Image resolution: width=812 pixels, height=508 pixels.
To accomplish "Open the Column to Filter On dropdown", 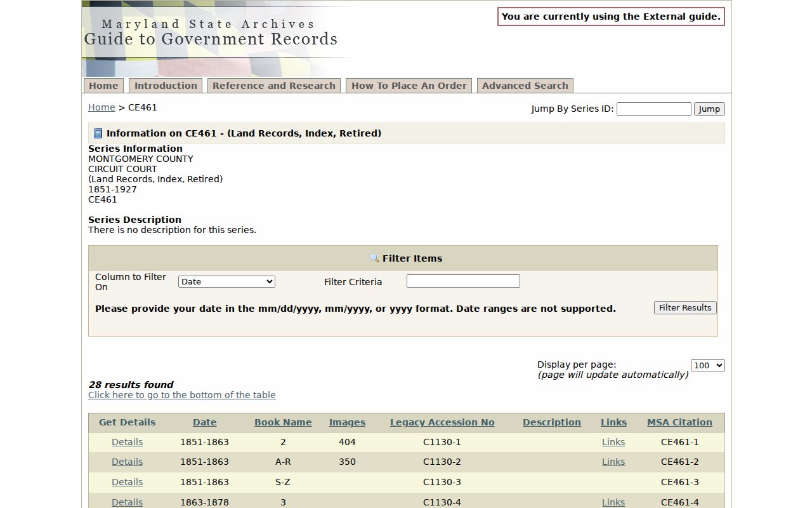I will pyautogui.click(x=226, y=281).
